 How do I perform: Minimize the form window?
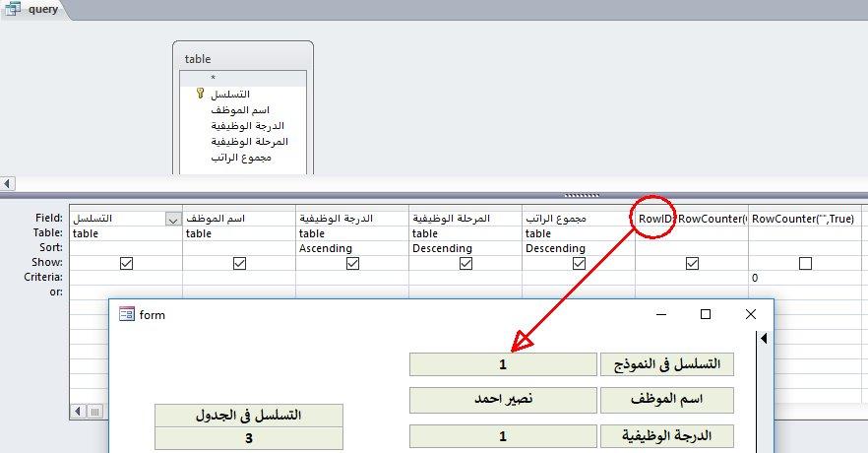tap(661, 314)
